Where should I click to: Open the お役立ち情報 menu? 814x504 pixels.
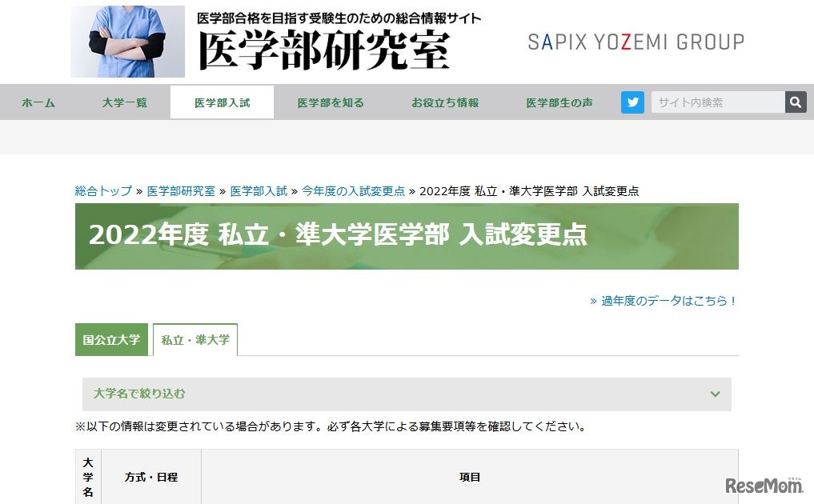(444, 102)
